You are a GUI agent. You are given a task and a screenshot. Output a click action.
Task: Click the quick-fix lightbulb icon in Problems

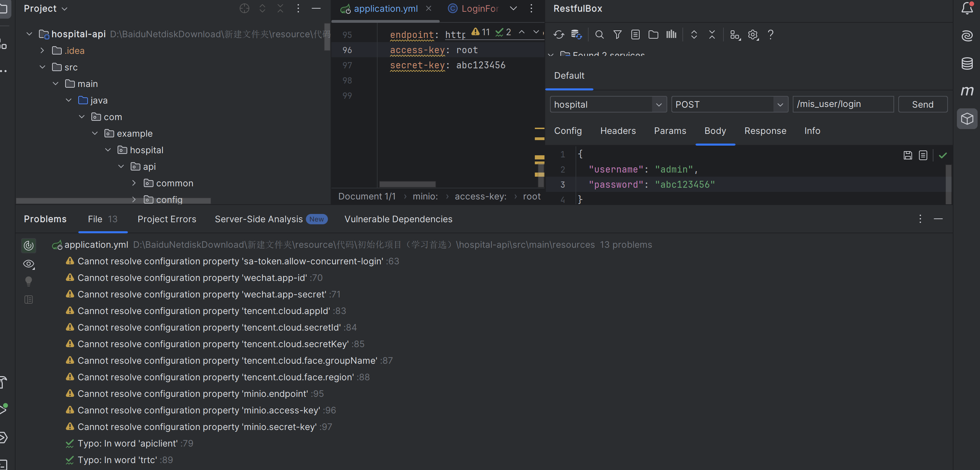(x=29, y=281)
